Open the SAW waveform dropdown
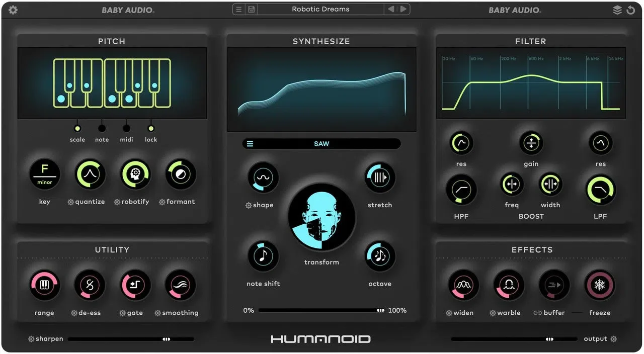The width and height of the screenshot is (644, 354). tap(321, 144)
